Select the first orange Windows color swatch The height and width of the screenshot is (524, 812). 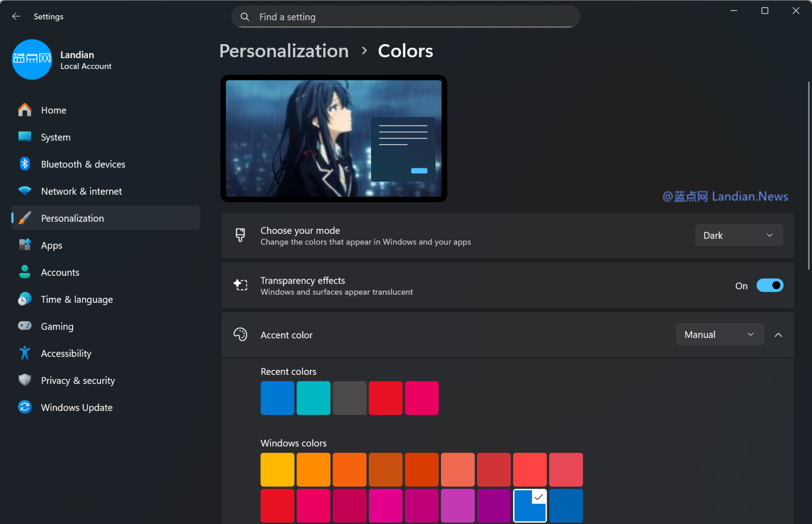click(313, 469)
